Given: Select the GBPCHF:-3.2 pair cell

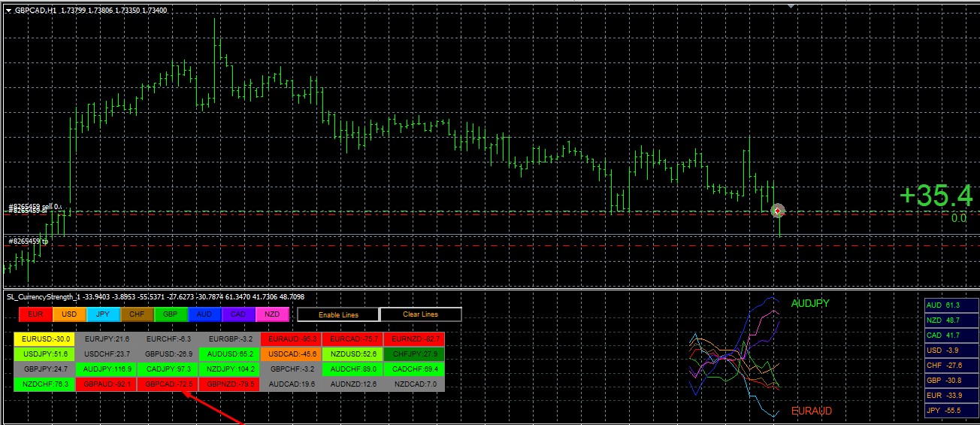Looking at the screenshot, I should (x=291, y=369).
